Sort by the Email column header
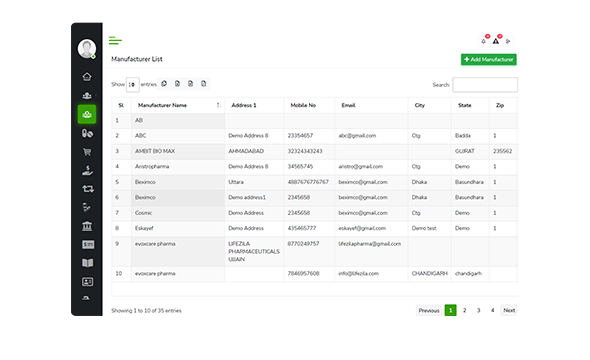Screen dimensions: 590x360 (371, 105)
